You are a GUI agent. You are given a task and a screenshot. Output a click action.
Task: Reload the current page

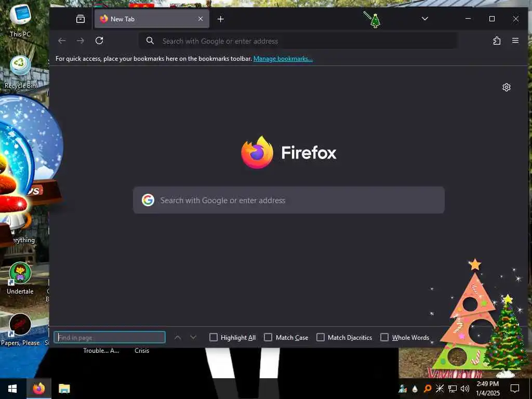[99, 41]
